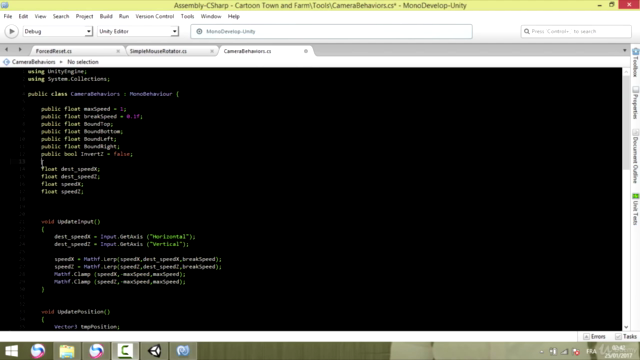Image resolution: width=640 pixels, height=360 pixels.
Task: Open the No selection member breadcrumb
Action: click(83, 62)
